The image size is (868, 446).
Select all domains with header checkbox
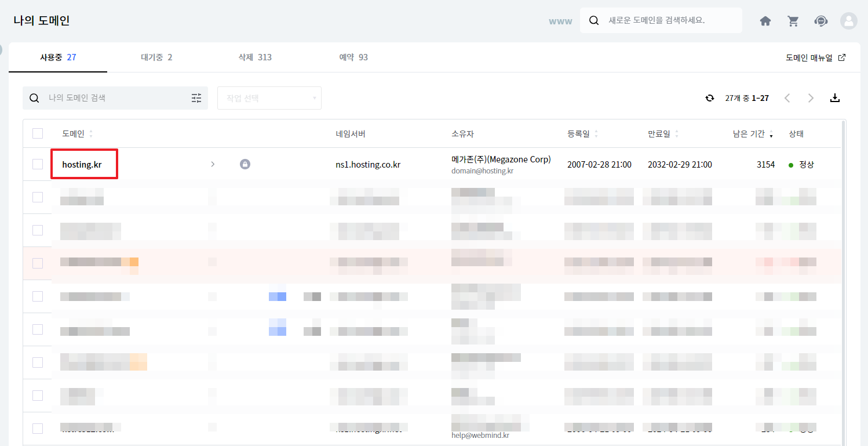pos(38,134)
